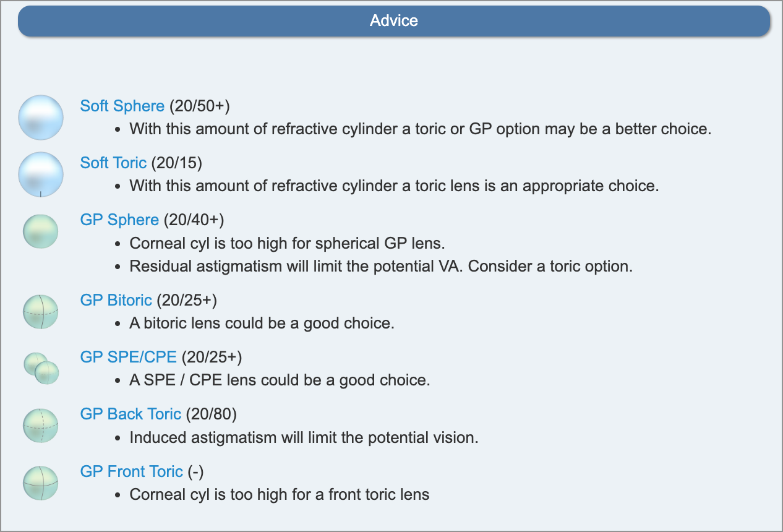Click the Advice header bar

394,21
